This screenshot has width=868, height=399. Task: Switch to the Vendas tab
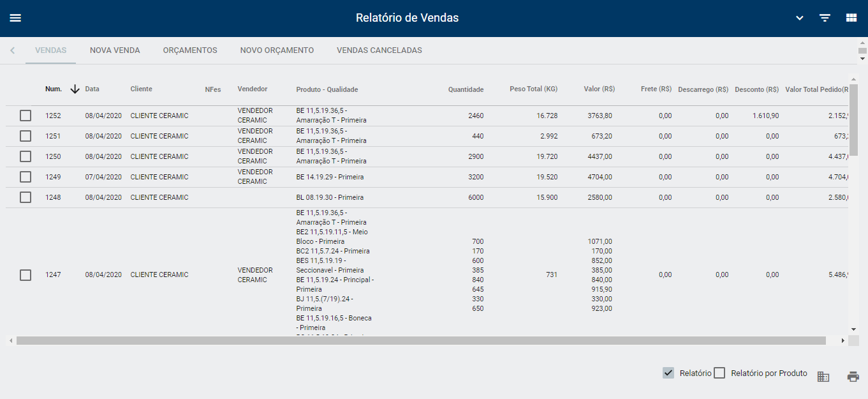point(51,50)
